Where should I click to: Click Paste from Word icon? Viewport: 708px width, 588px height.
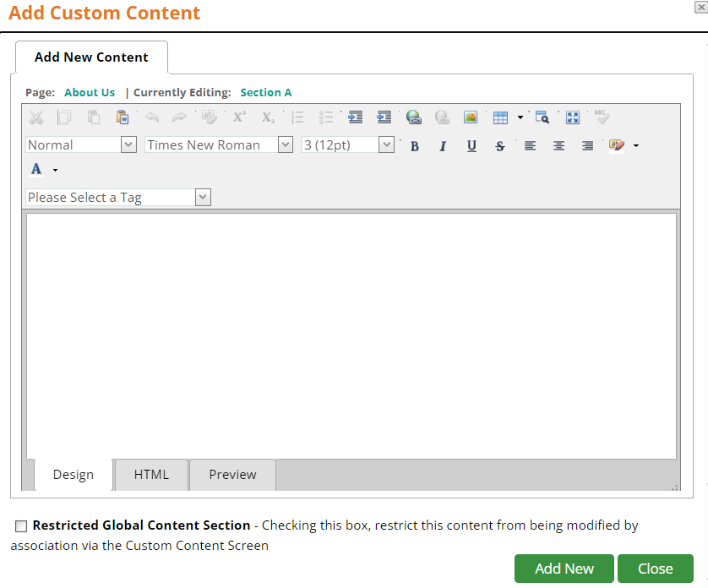coord(123,117)
